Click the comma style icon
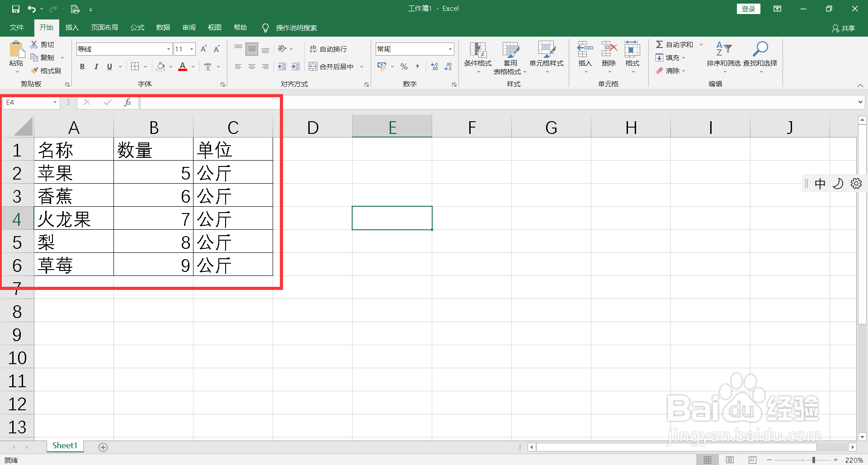The image size is (868, 465). (417, 66)
